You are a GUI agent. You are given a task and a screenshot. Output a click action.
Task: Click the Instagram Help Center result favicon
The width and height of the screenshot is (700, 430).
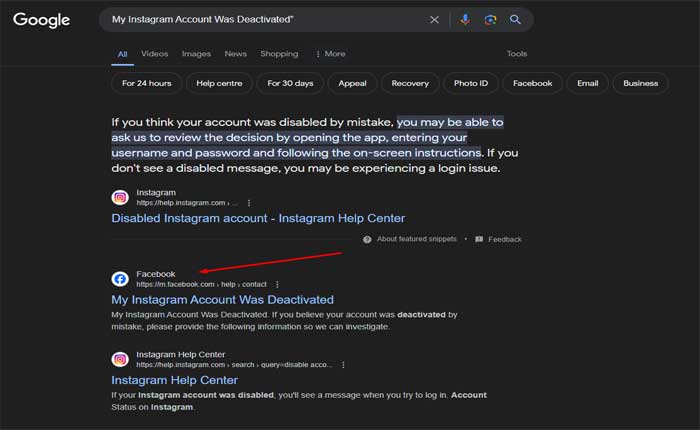coord(120,359)
